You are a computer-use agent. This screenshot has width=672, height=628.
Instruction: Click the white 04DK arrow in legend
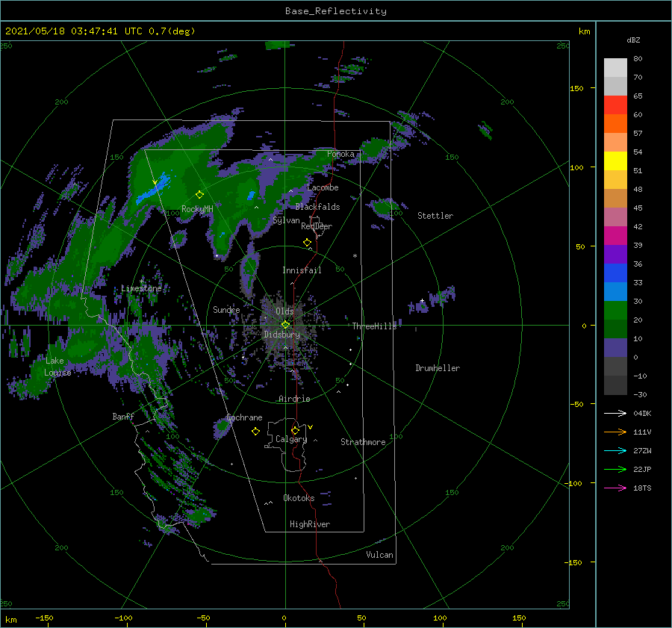(x=615, y=413)
